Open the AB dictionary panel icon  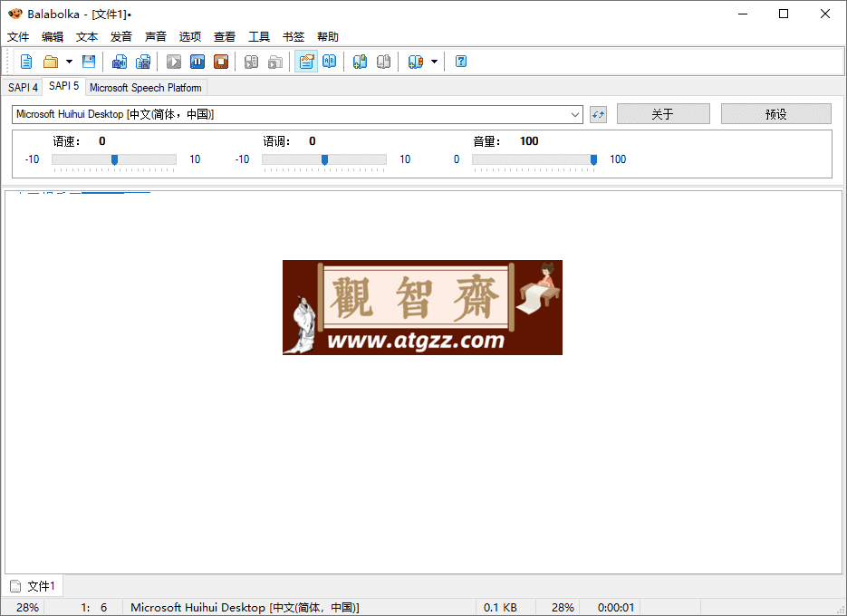[x=330, y=62]
